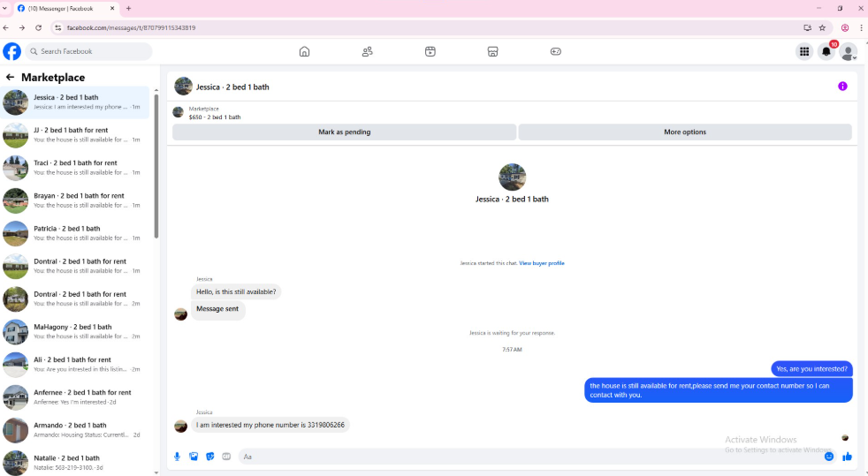Open the emoji picker in message box
This screenshot has height=476, width=868.
tap(829, 456)
